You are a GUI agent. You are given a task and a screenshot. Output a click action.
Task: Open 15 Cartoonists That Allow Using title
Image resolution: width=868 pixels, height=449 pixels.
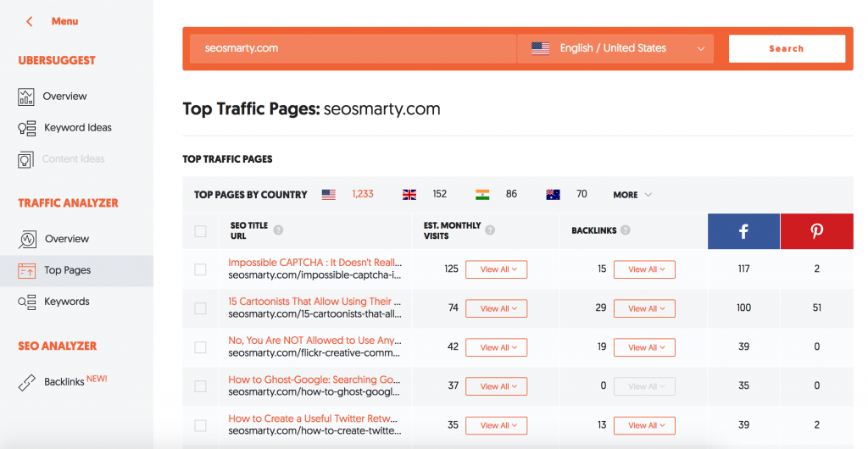coord(315,302)
